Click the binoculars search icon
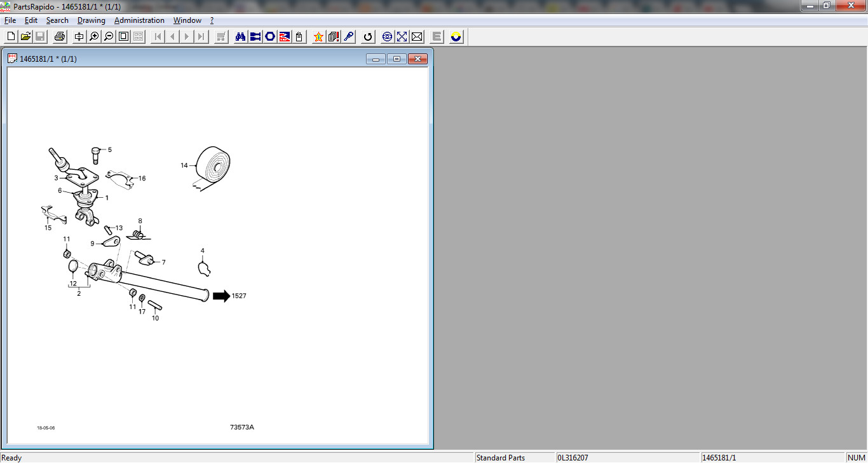 click(x=240, y=36)
